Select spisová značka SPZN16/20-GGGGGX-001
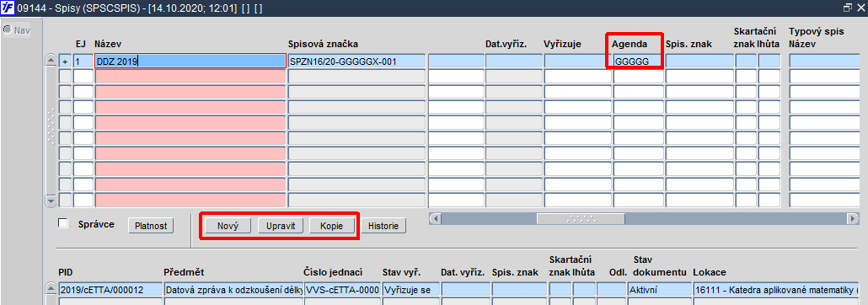 point(356,62)
